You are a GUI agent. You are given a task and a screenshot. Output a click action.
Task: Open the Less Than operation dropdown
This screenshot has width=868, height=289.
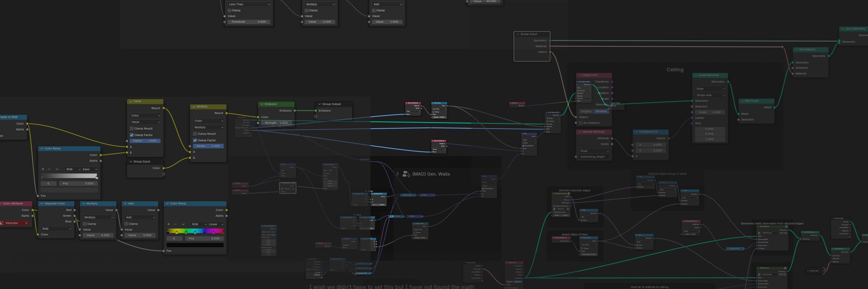[249, 4]
